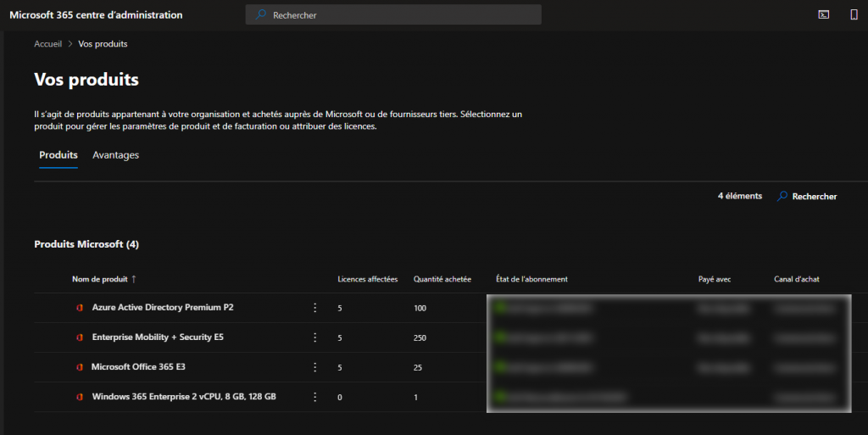Click Office icon beside Windows 365 Enterprise
Viewport: 868px width, 435px height.
80,398
